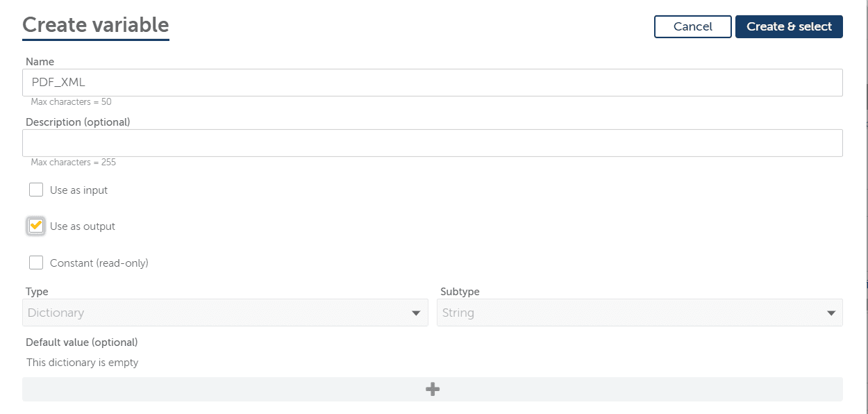Click the plus icon to add dictionary entry

[x=432, y=389]
